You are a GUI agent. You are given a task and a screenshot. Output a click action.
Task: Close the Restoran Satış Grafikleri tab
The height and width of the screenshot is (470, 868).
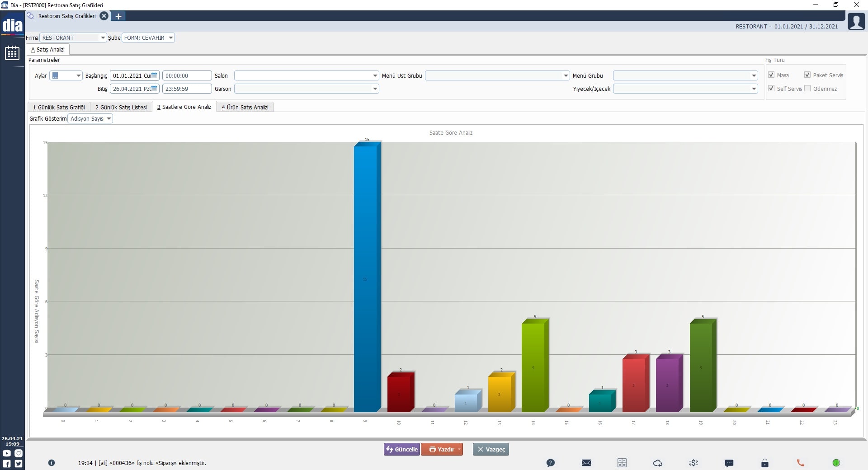104,16
